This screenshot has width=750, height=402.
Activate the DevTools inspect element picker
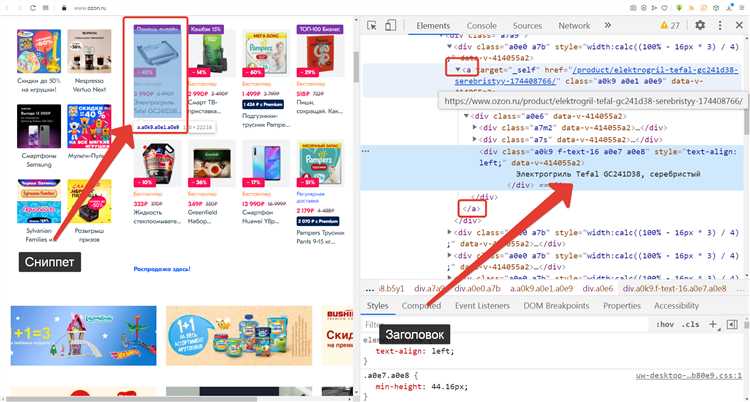[x=372, y=25]
